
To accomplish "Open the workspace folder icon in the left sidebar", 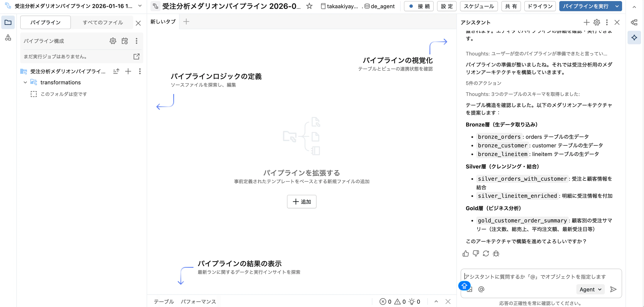I will click(x=8, y=22).
